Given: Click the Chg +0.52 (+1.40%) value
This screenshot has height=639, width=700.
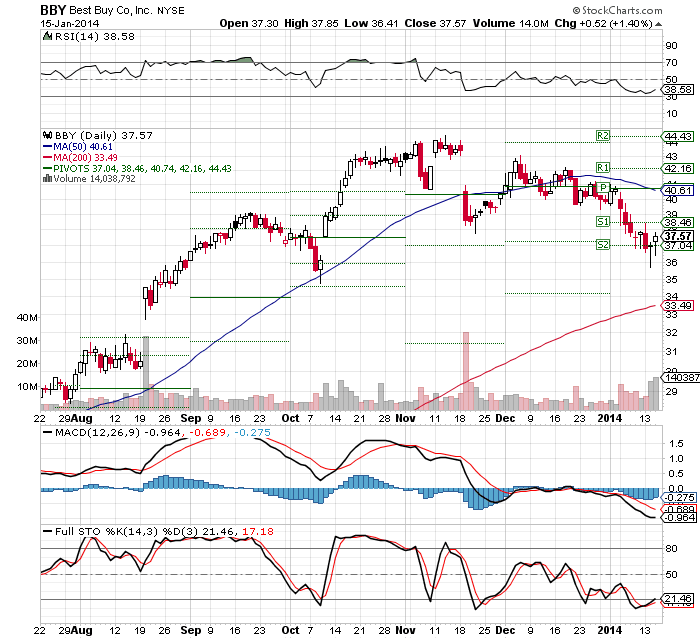Looking at the screenshot, I should tap(604, 24).
